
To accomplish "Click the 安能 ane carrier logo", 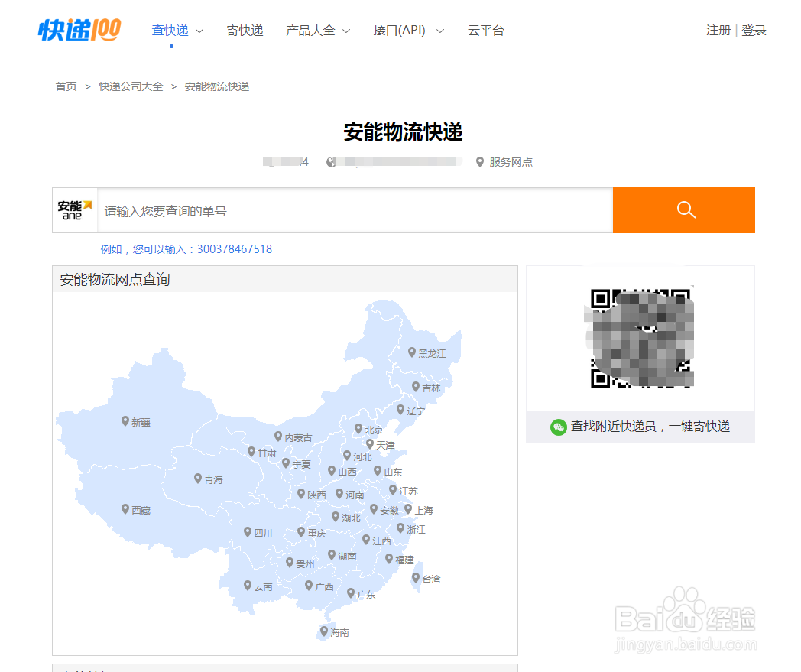I will coord(75,210).
